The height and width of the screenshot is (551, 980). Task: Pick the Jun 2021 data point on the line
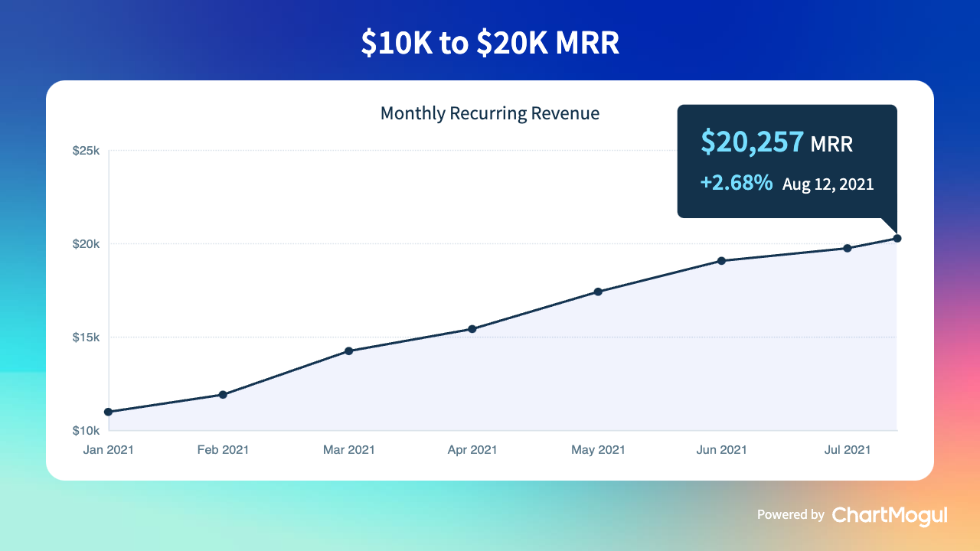(722, 261)
